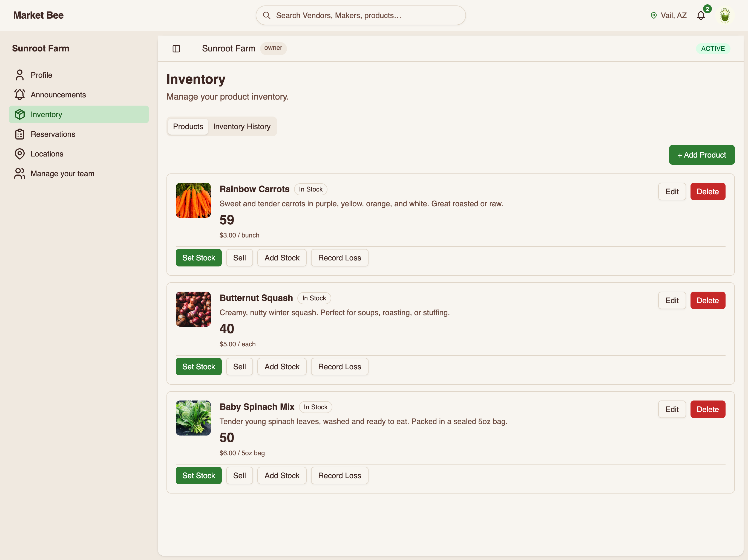Image resolution: width=748 pixels, height=560 pixels.
Task: Click the $3.00 / bunch price
Action: tap(239, 235)
